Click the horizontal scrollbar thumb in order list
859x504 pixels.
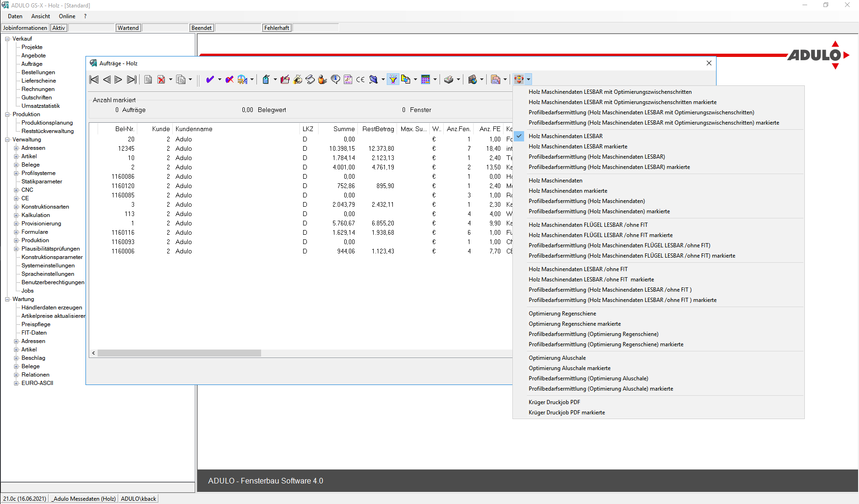point(179,353)
